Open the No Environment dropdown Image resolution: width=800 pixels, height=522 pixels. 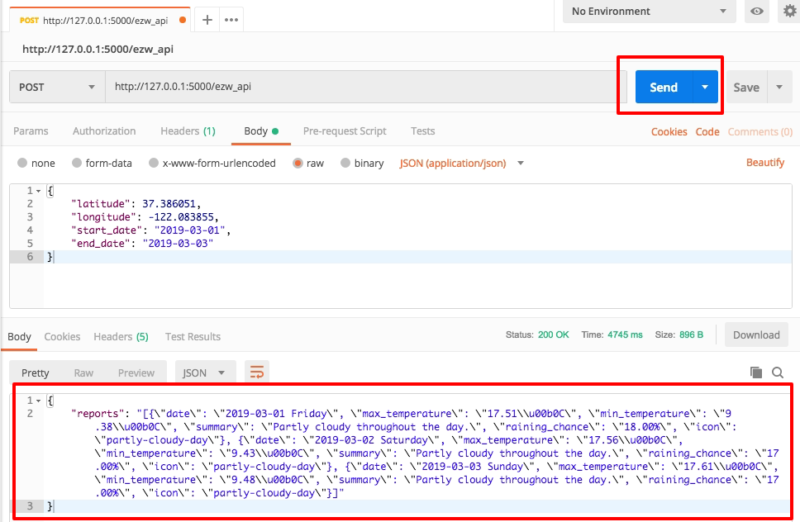[x=649, y=11]
